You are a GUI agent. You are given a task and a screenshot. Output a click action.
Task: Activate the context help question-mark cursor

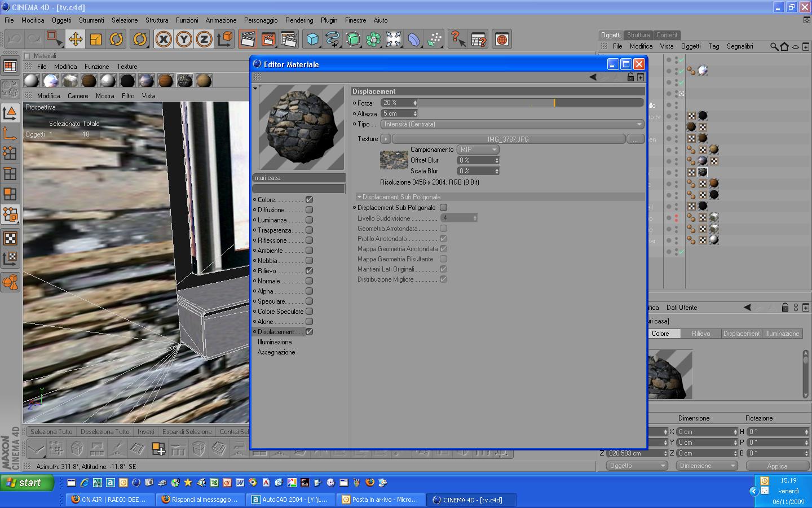tap(457, 39)
